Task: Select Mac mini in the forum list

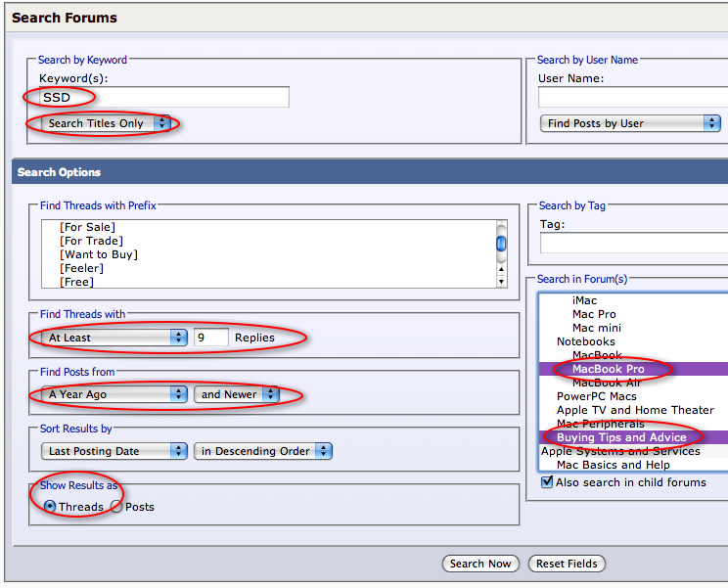Action: click(x=597, y=328)
